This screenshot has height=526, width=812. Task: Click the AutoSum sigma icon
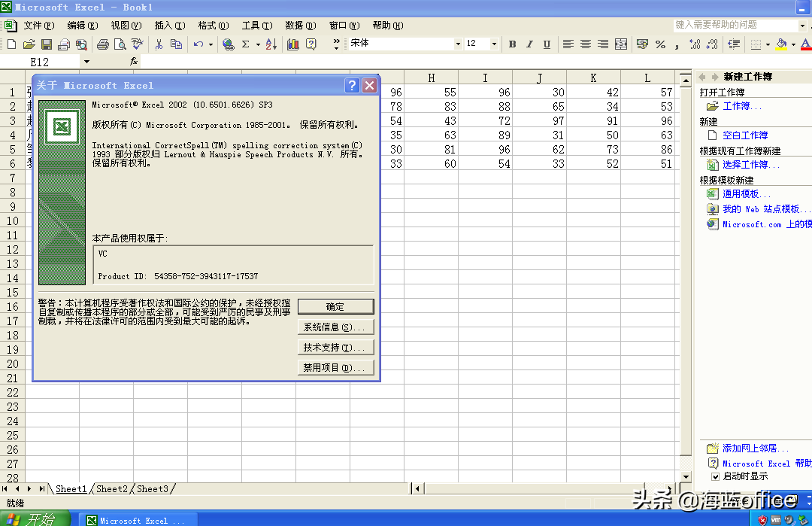(x=245, y=44)
